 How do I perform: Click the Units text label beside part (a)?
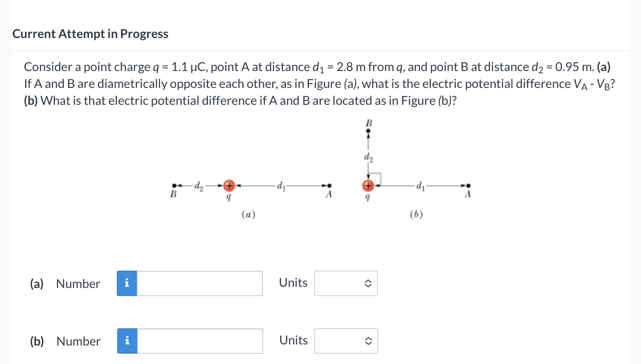point(293,283)
